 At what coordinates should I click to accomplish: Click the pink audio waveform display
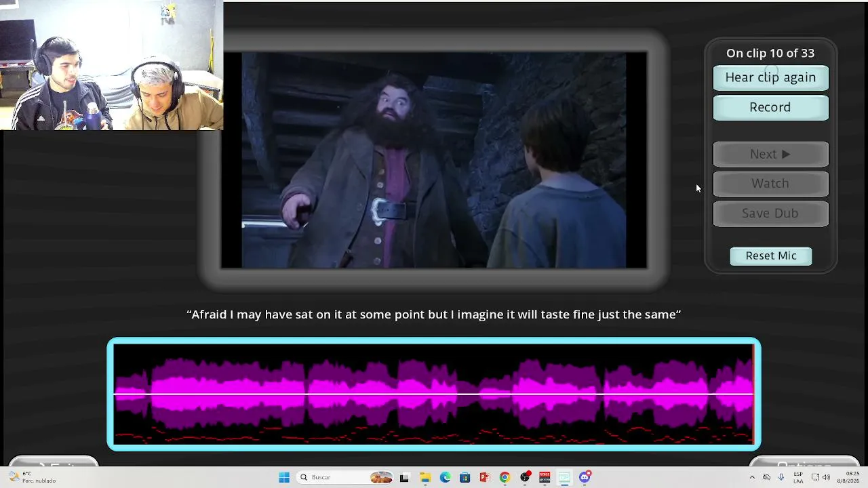coord(434,394)
